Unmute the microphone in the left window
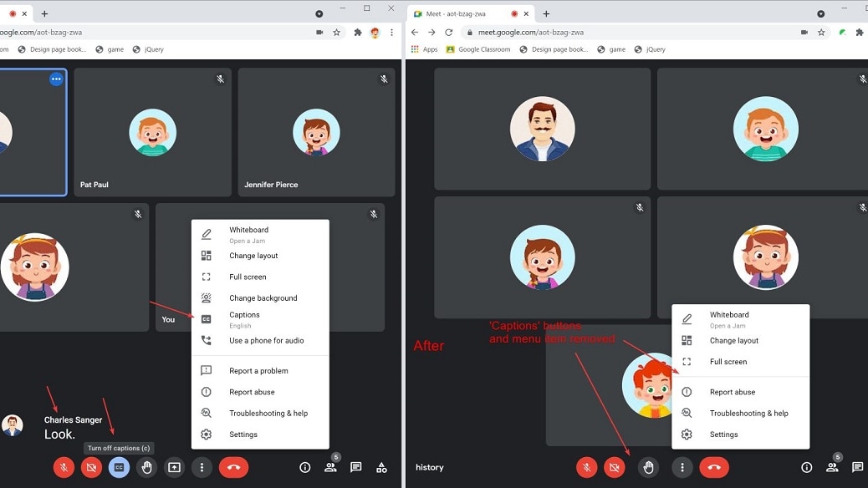The image size is (868, 488). (x=64, y=467)
